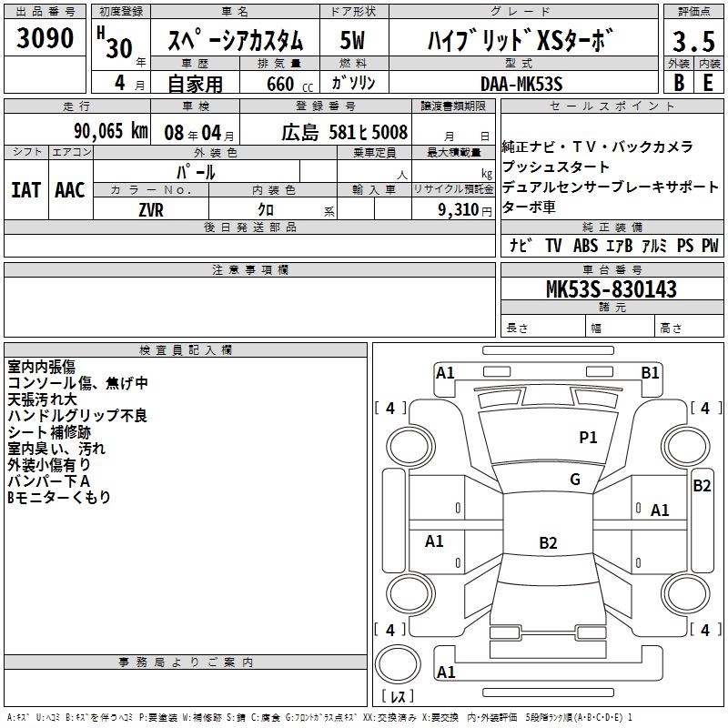Click the ナビ equipment entry

point(520,245)
